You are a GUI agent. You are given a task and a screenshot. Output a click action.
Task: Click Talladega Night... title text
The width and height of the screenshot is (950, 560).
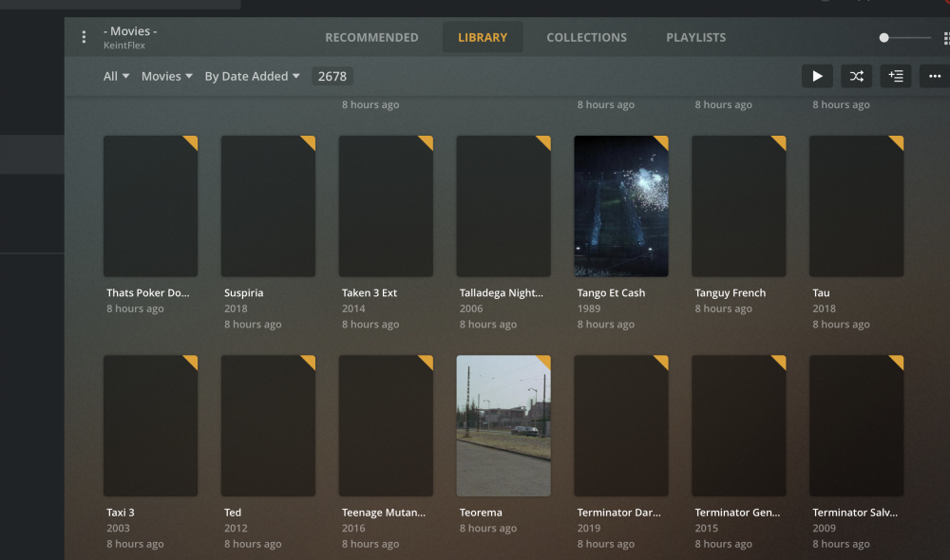click(x=501, y=293)
